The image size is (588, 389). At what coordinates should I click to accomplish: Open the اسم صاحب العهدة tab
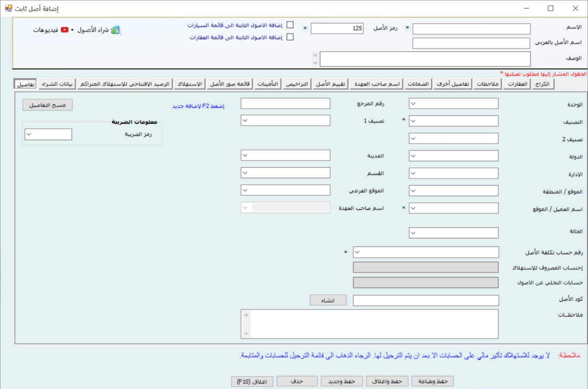tap(377, 84)
